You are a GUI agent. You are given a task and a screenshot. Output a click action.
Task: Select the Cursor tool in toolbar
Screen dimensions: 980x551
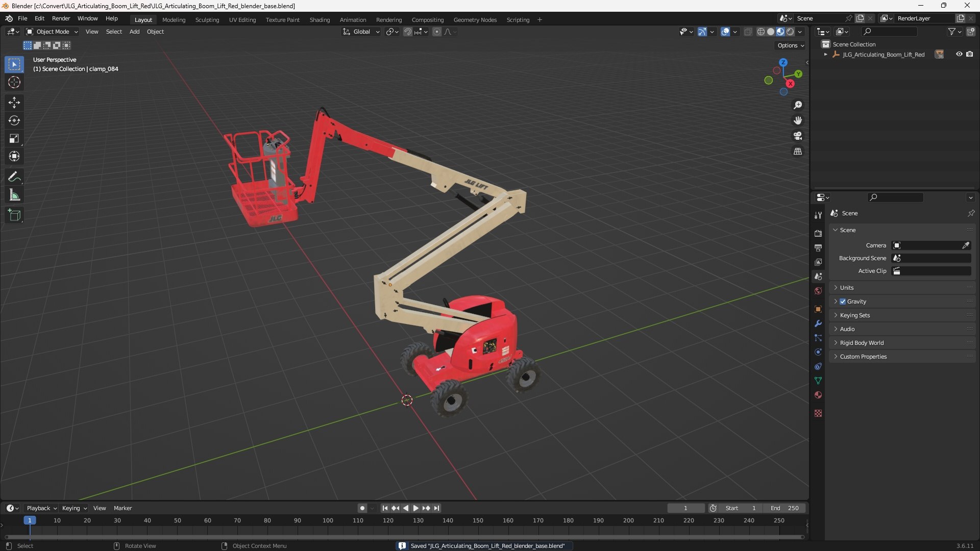tap(14, 82)
